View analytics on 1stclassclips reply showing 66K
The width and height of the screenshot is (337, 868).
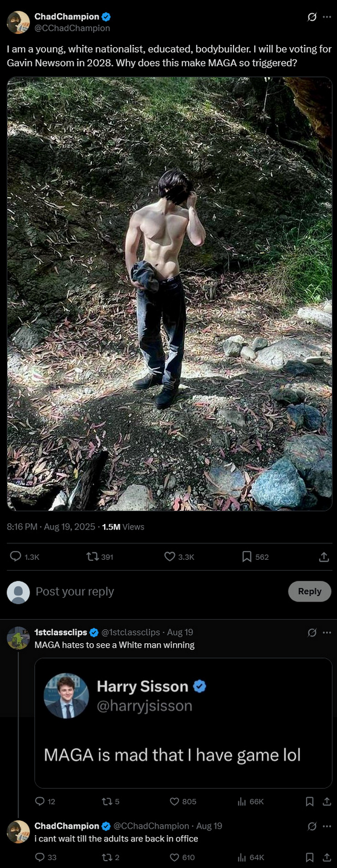(250, 801)
